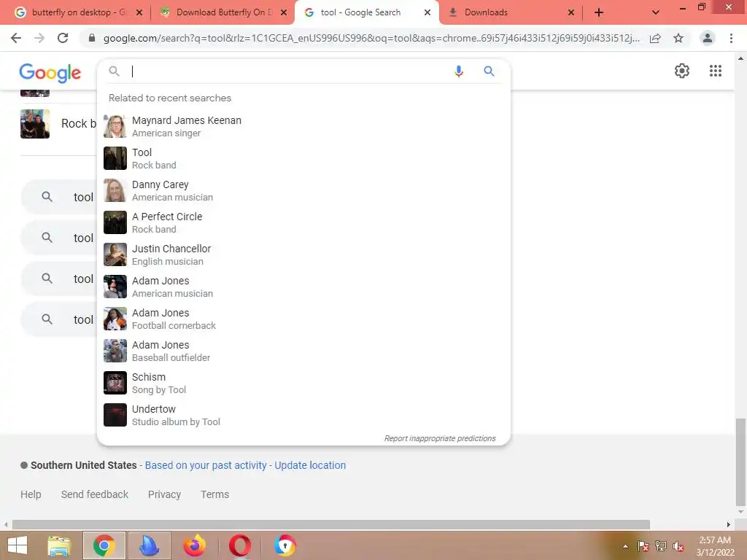
Task: Select the Tool Rock band suggestion
Action: [x=303, y=158]
